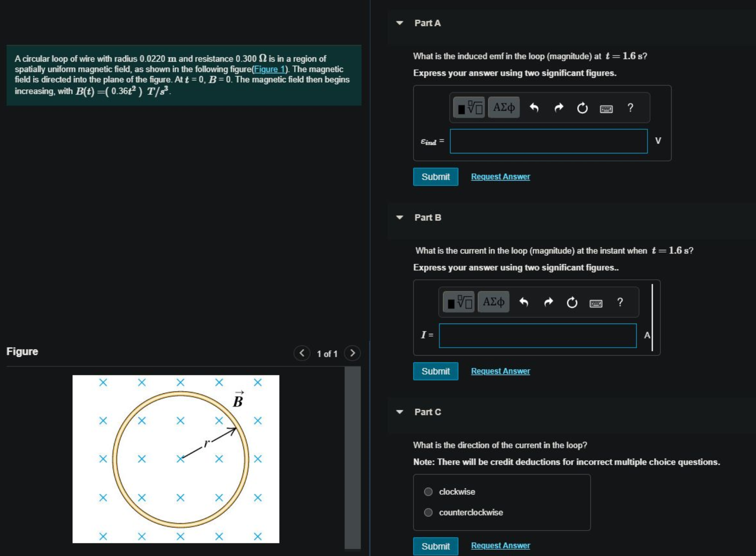This screenshot has height=556, width=756.
Task: Click the keyboard icon in Part B toolbar
Action: [596, 302]
